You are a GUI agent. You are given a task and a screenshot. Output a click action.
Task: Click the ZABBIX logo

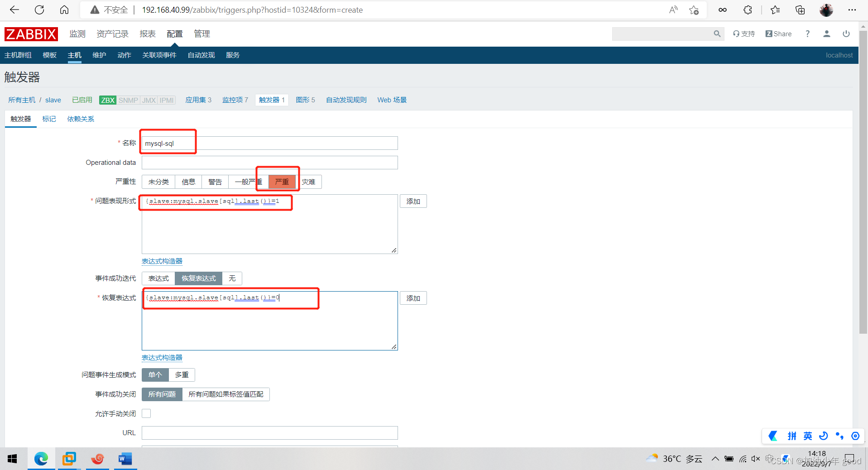pos(31,34)
